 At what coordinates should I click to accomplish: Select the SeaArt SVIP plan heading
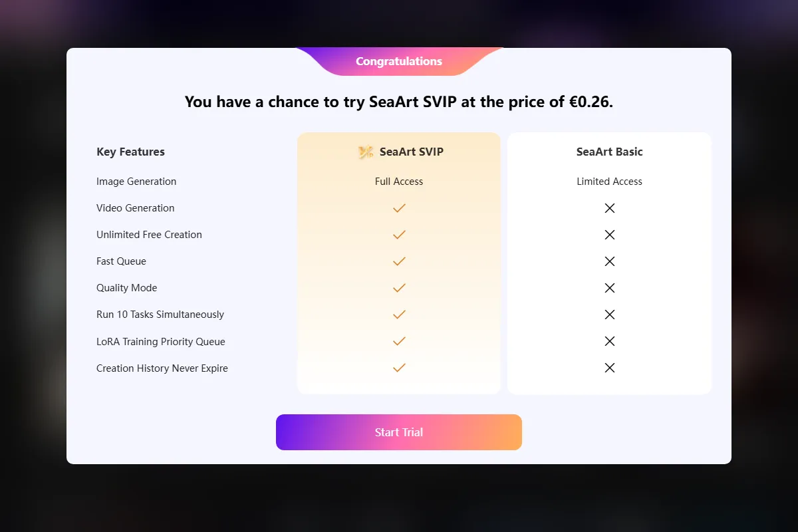411,152
